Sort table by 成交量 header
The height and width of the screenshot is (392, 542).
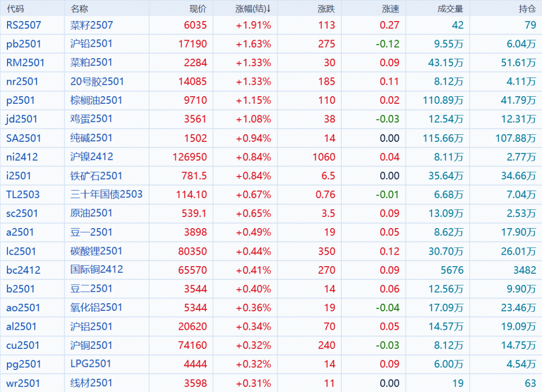click(450, 9)
